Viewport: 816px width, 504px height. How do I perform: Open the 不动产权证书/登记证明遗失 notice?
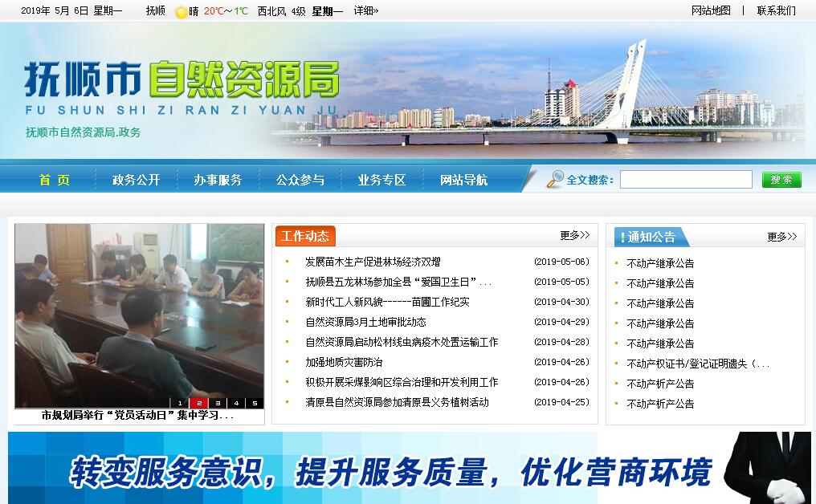[x=697, y=364]
